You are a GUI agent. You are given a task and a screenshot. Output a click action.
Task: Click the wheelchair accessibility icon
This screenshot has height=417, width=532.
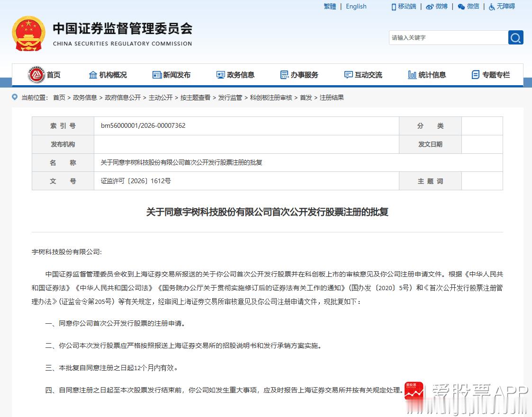tap(492, 7)
